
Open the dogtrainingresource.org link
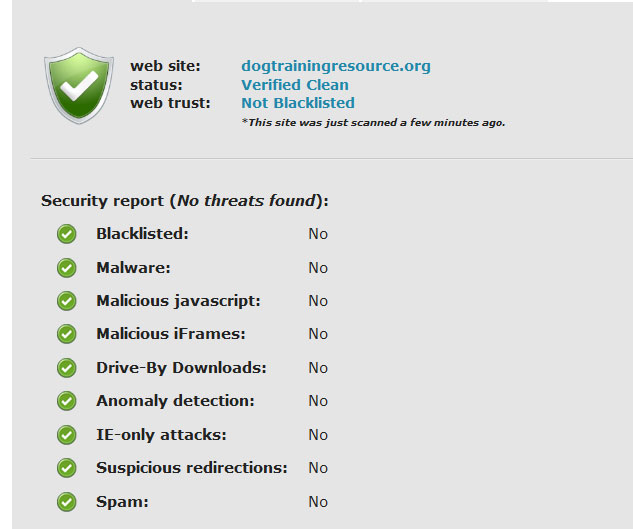[x=336, y=66]
